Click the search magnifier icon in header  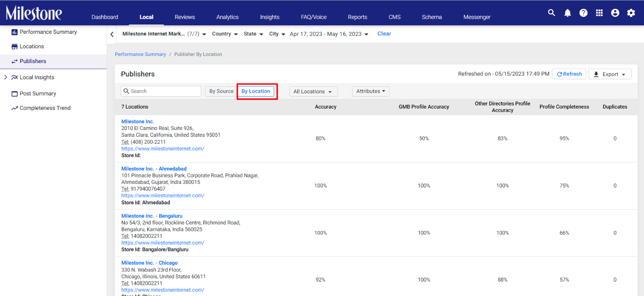click(551, 13)
